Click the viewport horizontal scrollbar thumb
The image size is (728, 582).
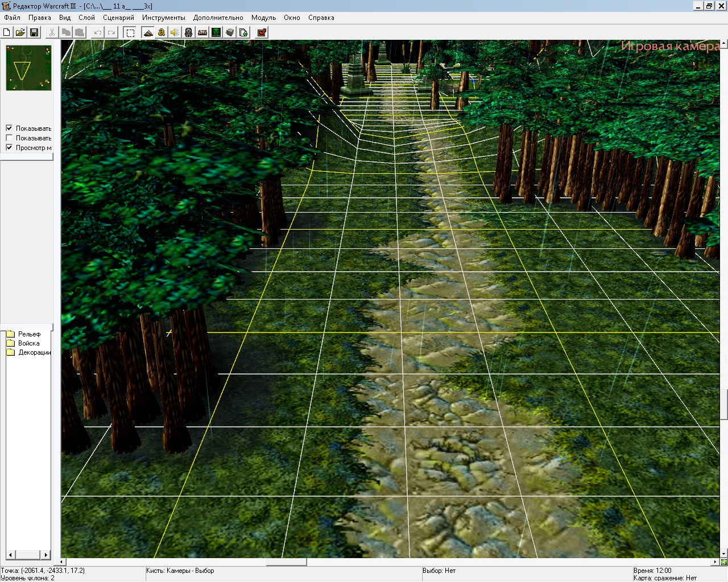pyautogui.click(x=287, y=562)
